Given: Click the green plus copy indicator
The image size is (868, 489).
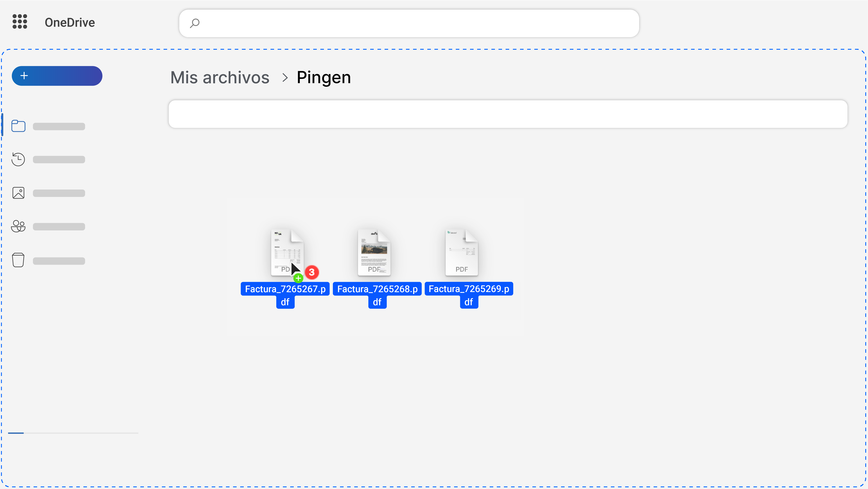Looking at the screenshot, I should tap(298, 278).
